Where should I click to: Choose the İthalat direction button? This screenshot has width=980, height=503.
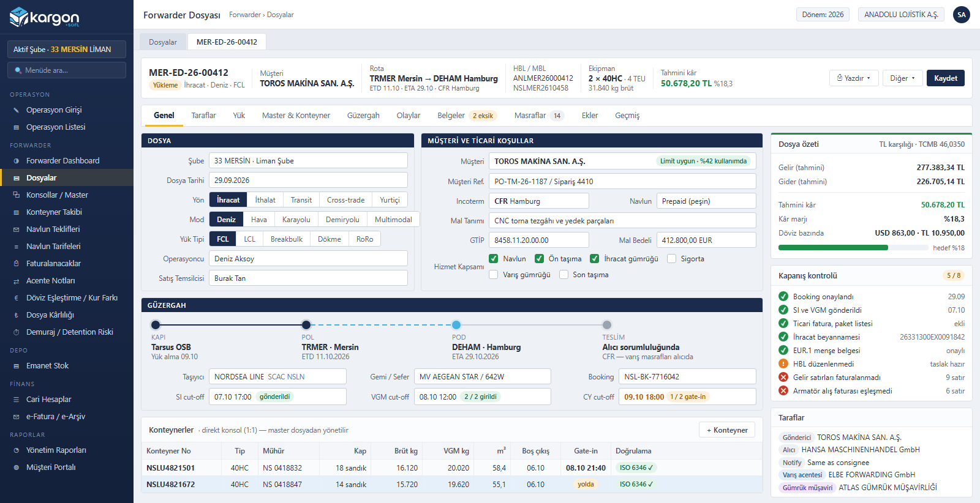(265, 200)
